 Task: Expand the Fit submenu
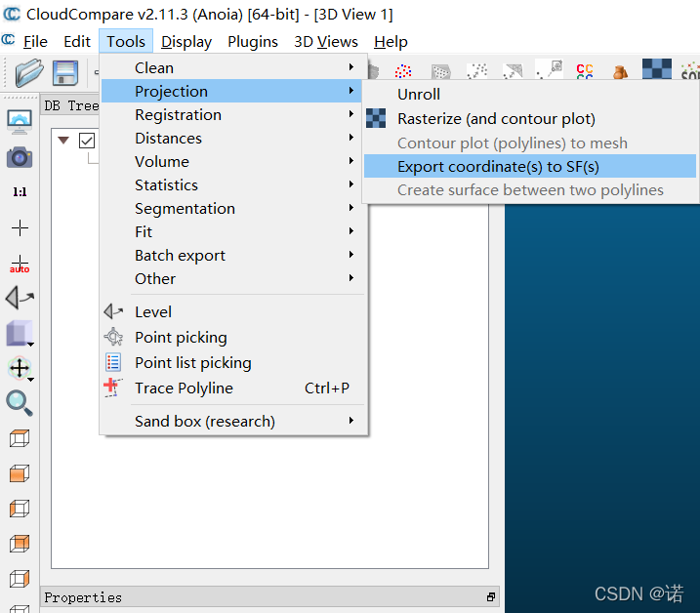pyautogui.click(x=233, y=231)
